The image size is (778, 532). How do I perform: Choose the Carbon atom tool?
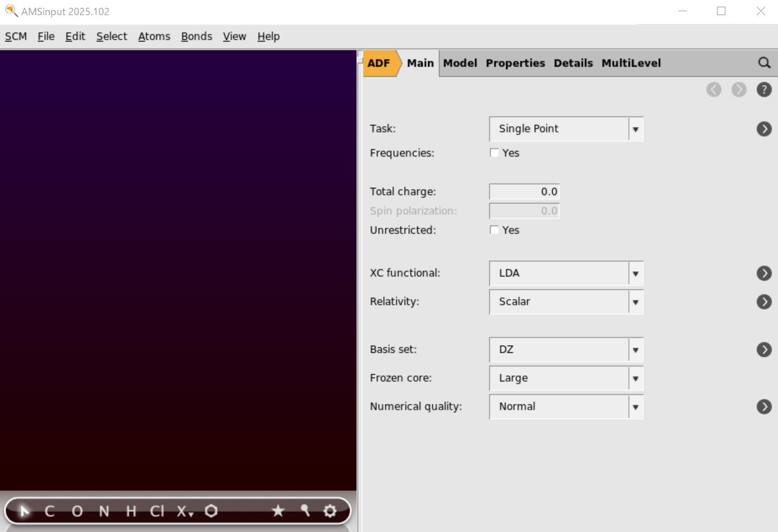49,511
